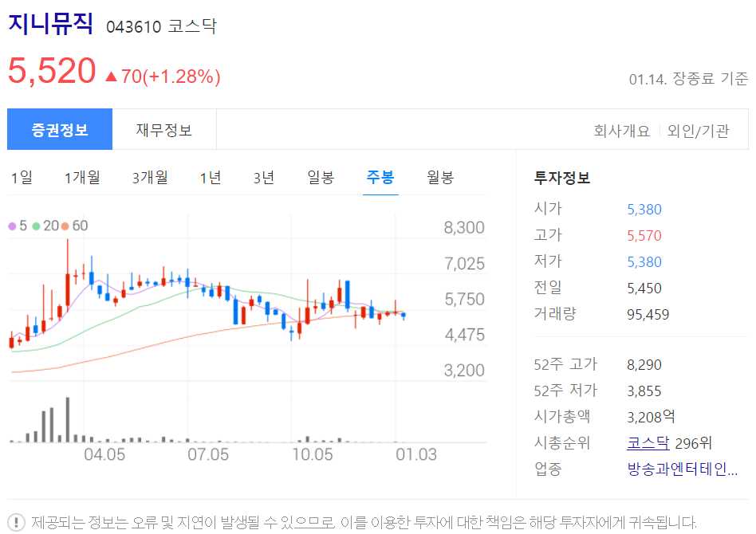
Task: Switch chart to 1개월 view
Action: (82, 178)
